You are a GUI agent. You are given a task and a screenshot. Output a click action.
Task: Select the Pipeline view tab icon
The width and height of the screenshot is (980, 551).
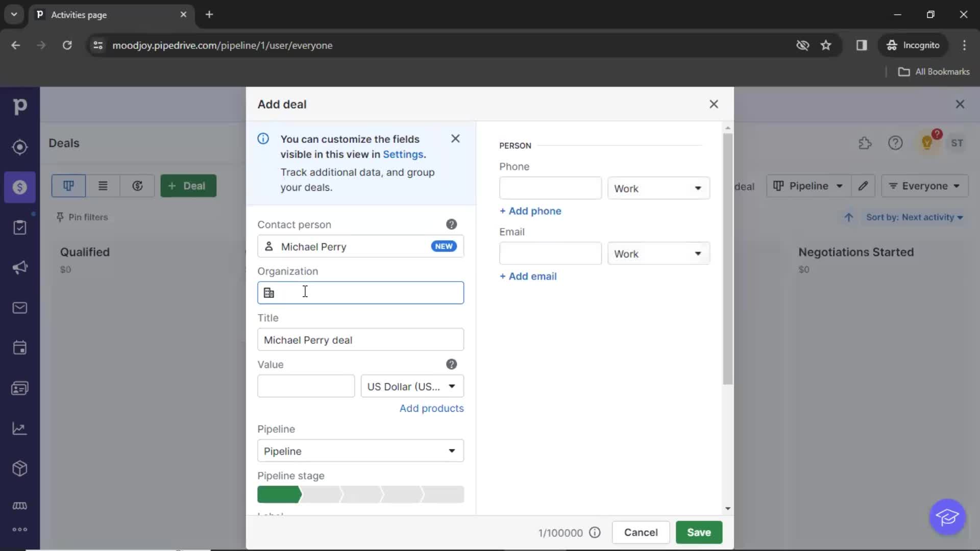point(67,186)
